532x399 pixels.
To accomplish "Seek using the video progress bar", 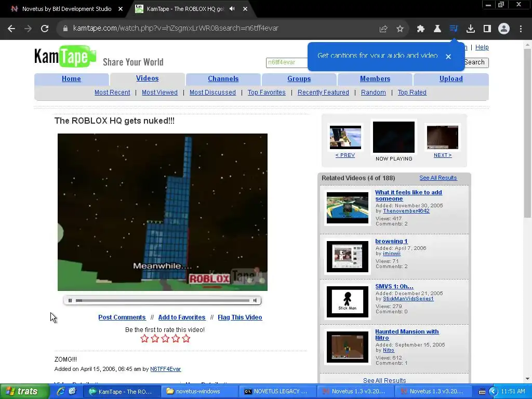I will coord(163,300).
